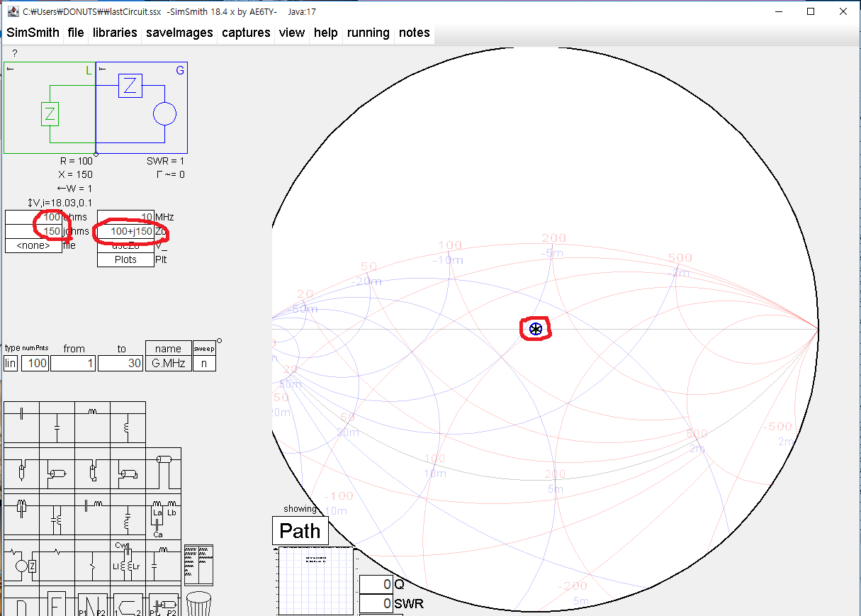The height and width of the screenshot is (616, 861).
Task: Click the X = 150 readout
Action: coord(76,174)
